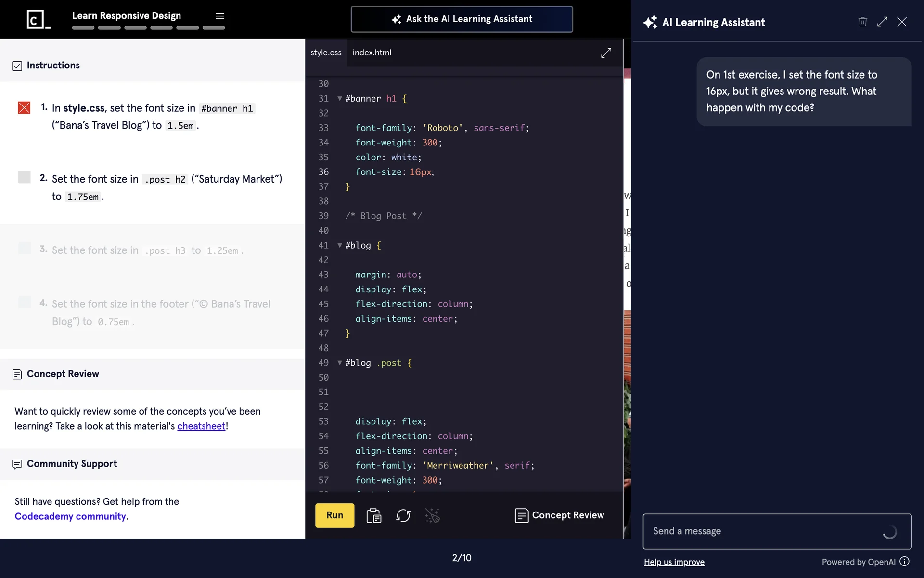The width and height of the screenshot is (924, 578).
Task: Switch to the index.html tab
Action: [372, 53]
